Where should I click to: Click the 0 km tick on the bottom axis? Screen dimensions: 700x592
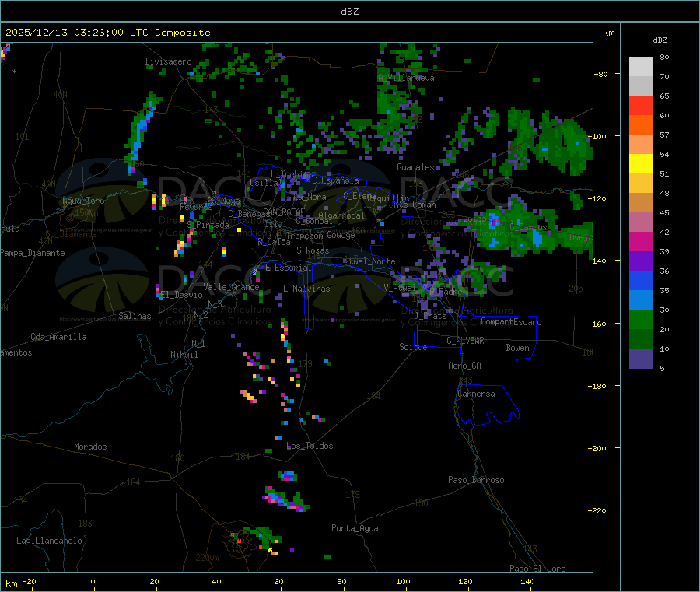tap(93, 581)
